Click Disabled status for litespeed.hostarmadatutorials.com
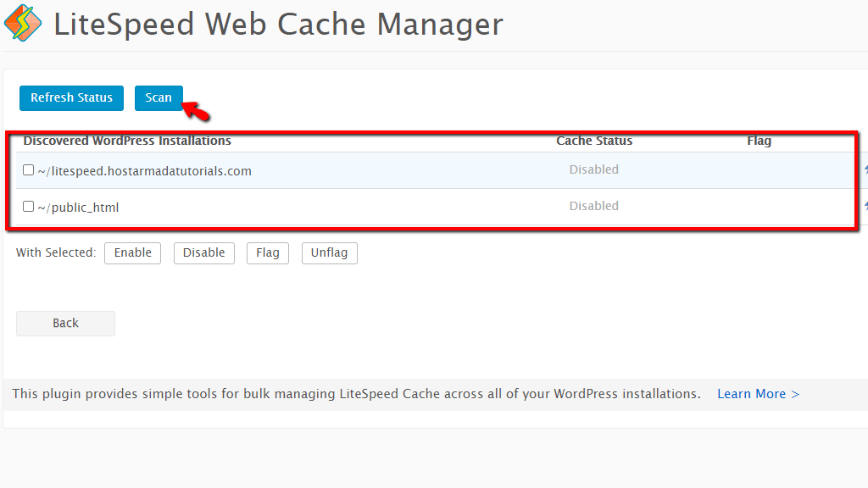868x488 pixels. (x=594, y=169)
